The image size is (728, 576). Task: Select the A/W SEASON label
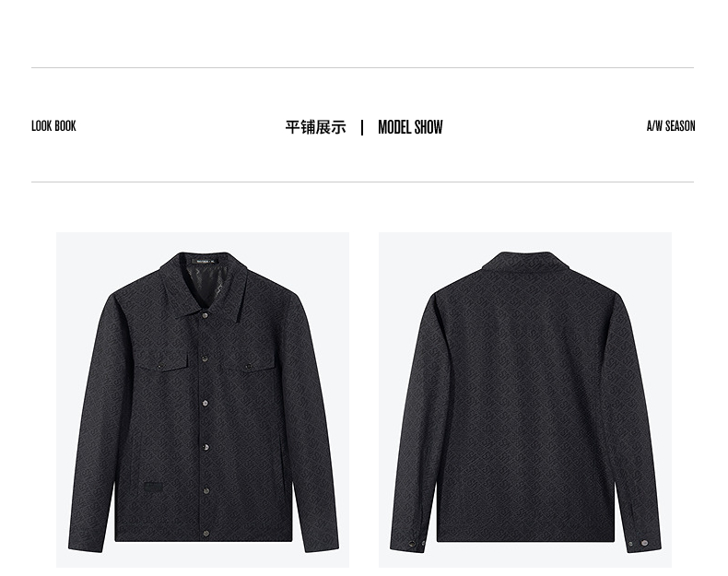pyautogui.click(x=671, y=125)
